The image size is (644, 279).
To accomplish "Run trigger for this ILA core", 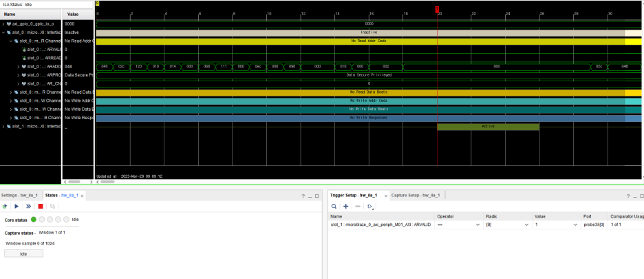I will [17, 206].
